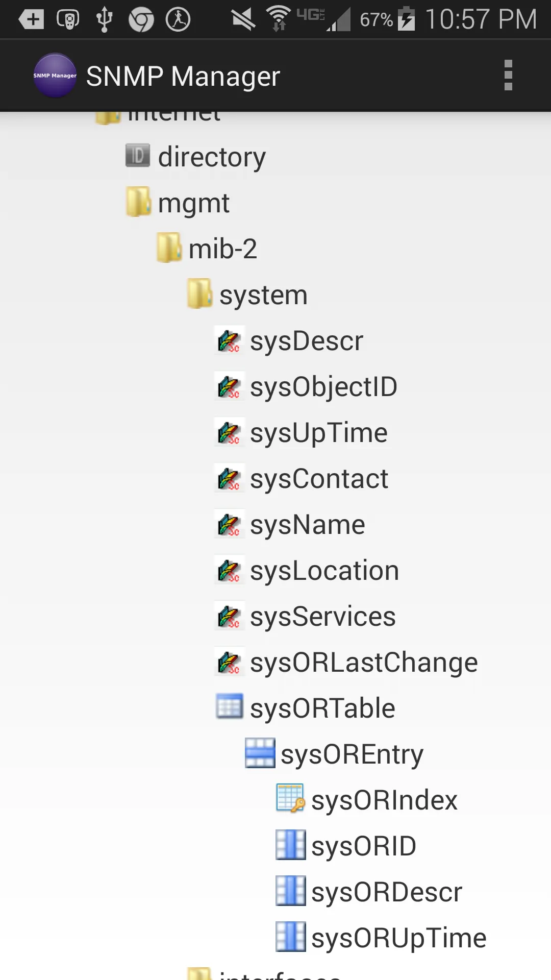
Task: Click the sysORIndex key column icon
Action: pos(290,799)
